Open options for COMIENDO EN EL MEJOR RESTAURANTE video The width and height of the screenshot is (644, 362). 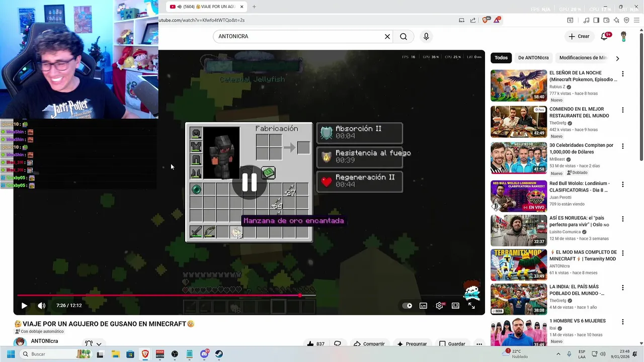click(x=623, y=110)
